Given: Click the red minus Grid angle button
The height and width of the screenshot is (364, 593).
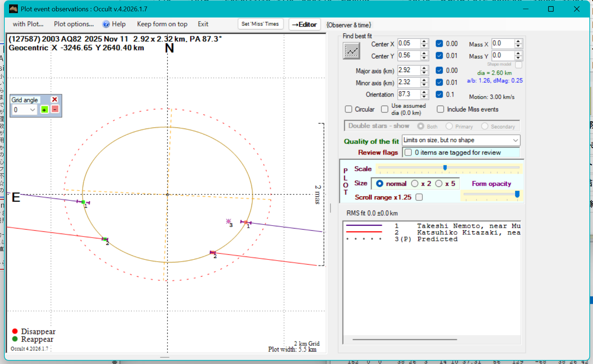Looking at the screenshot, I should 55,110.
